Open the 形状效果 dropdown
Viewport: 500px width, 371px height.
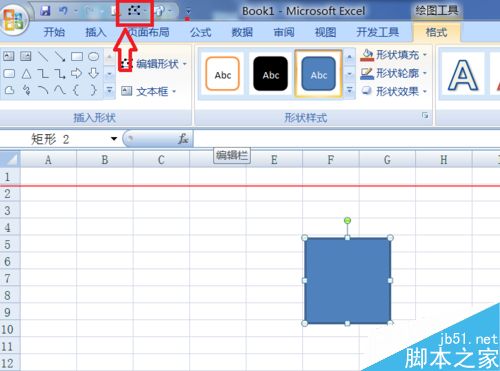click(x=425, y=91)
